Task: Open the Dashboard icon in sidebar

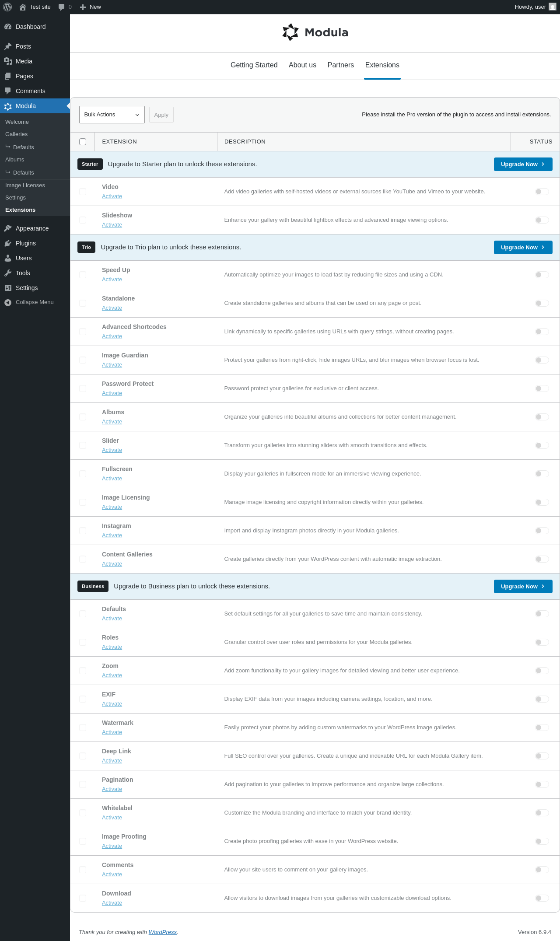Action: click(8, 27)
